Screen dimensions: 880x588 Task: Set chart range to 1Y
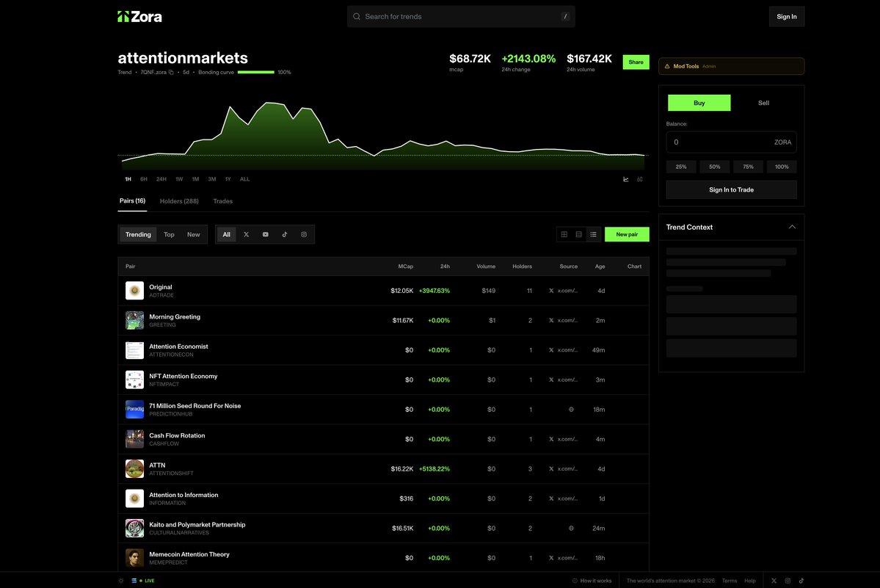[228, 180]
